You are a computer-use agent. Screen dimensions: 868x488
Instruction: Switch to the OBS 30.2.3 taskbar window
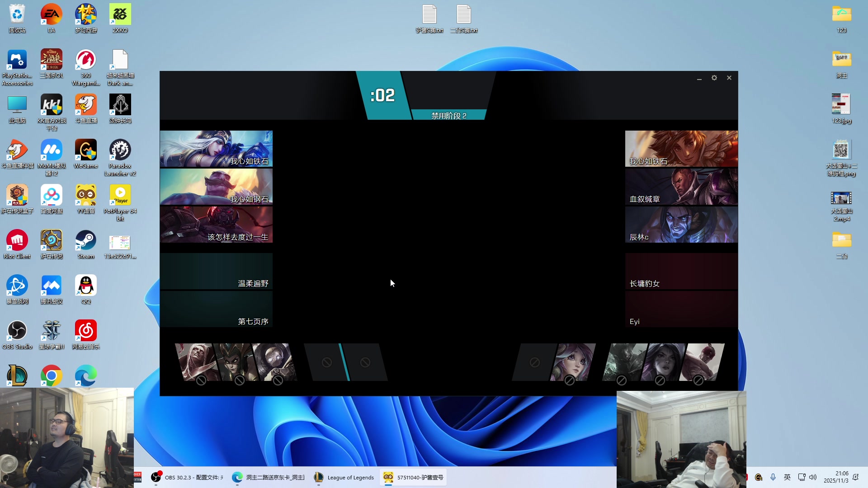tap(187, 477)
